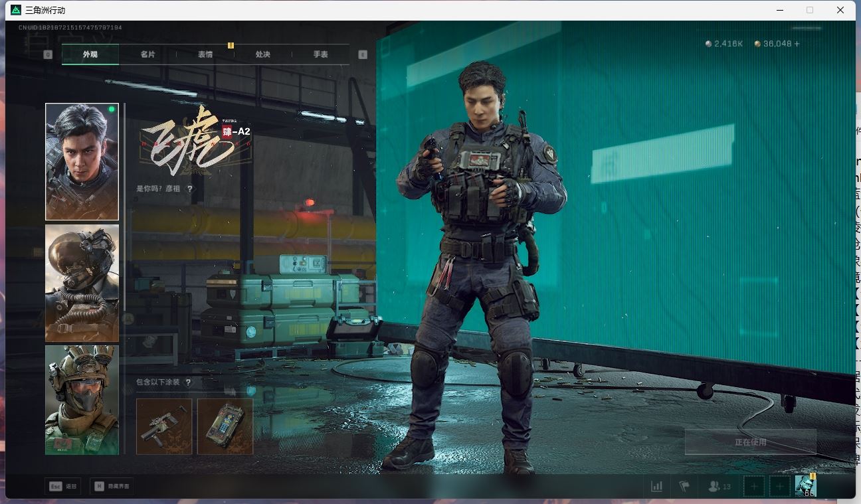
Task: Click the plus icon beside 36,048 currency
Action: click(797, 44)
